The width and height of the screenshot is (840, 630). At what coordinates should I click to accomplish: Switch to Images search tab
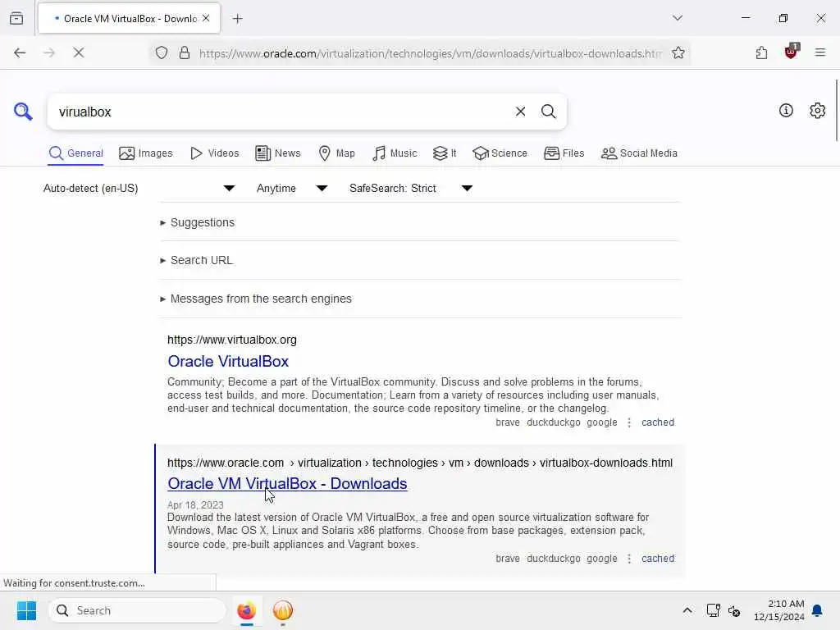coord(146,153)
